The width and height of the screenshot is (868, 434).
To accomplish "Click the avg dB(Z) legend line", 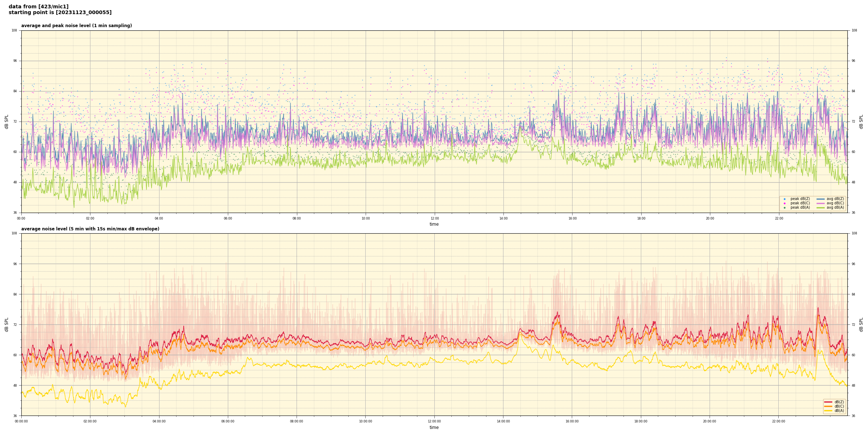I will (821, 199).
